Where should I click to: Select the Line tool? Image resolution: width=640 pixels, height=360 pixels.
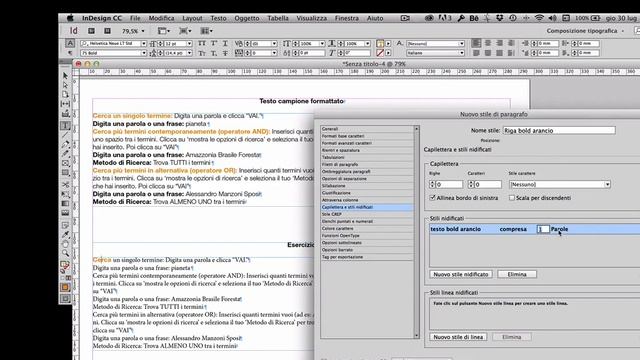65,135
